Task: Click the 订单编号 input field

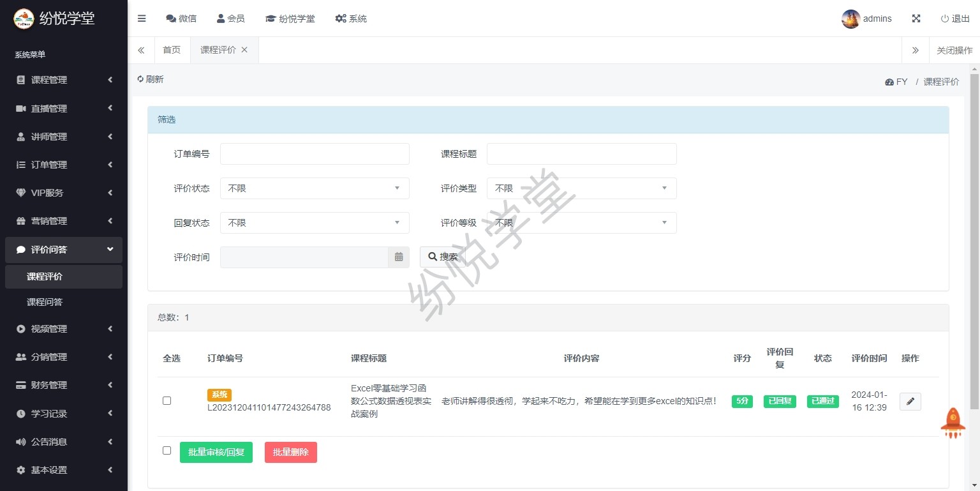Action: click(315, 154)
